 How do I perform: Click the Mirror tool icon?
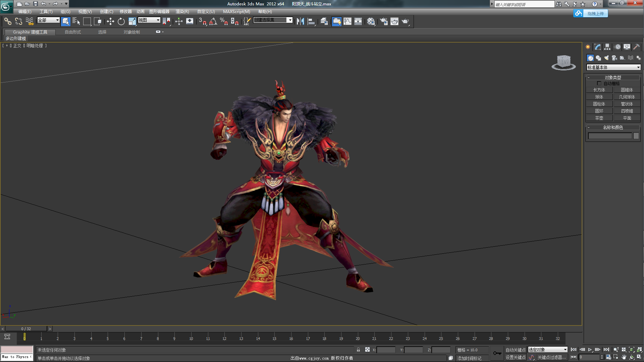tap(300, 21)
